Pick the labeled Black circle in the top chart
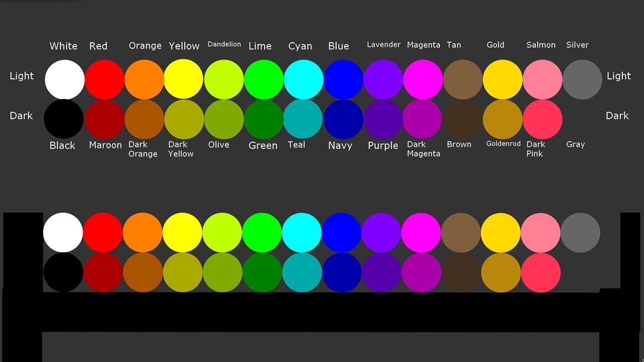Screen dimensions: 644x362 [x=64, y=119]
